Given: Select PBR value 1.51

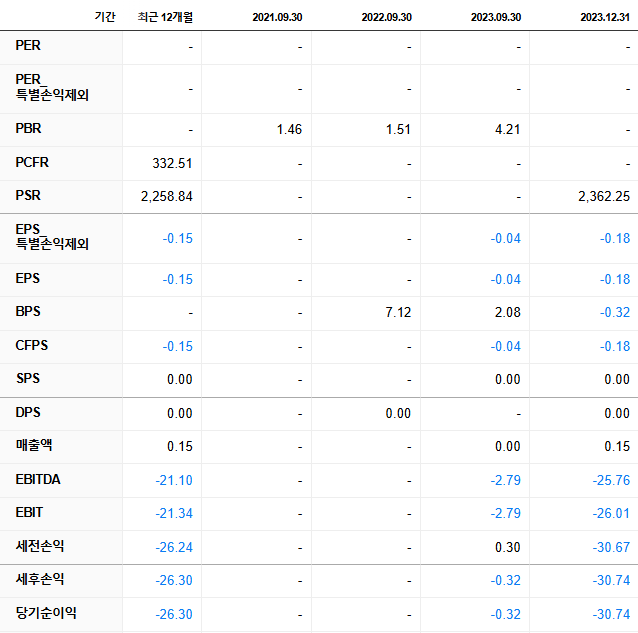Looking at the screenshot, I should [x=398, y=129].
